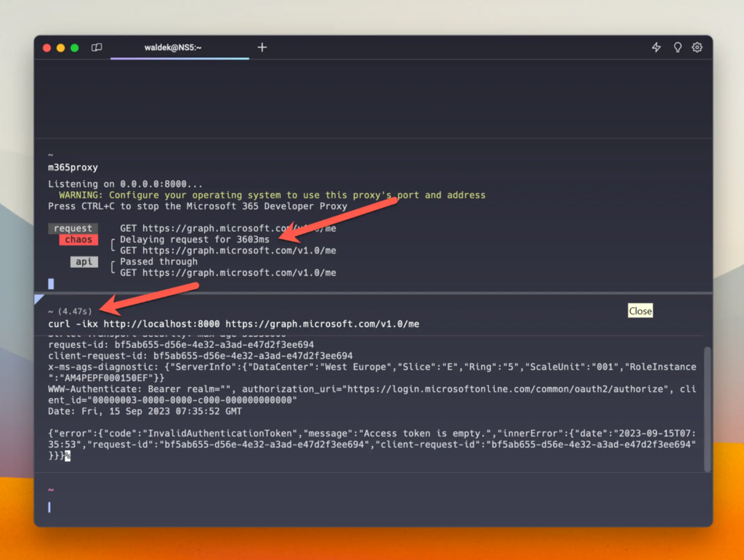Click the yellow minimize window button

[x=61, y=48]
